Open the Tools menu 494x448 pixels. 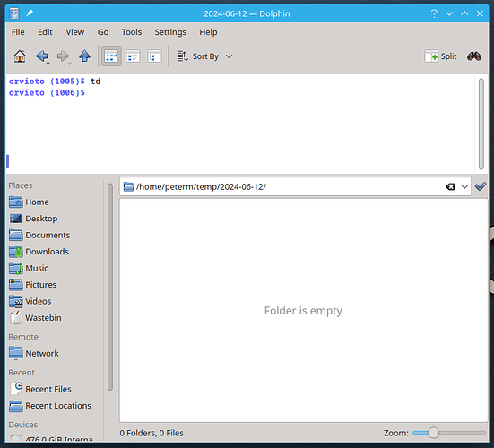point(132,32)
